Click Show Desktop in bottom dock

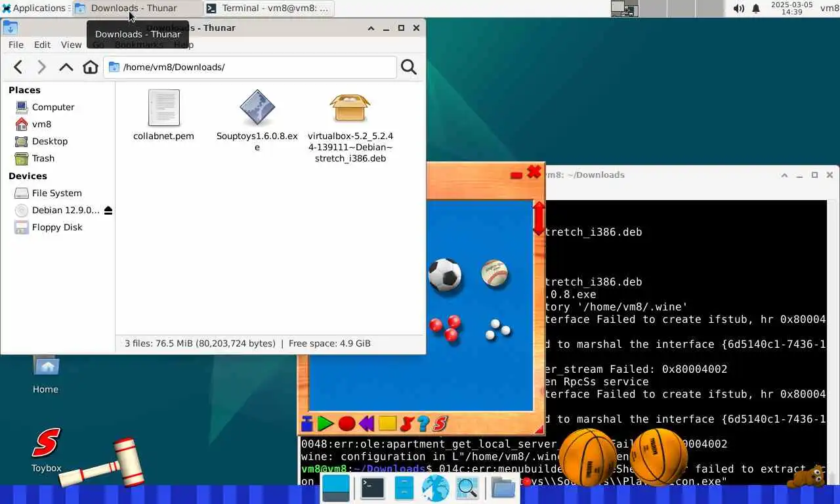336,488
